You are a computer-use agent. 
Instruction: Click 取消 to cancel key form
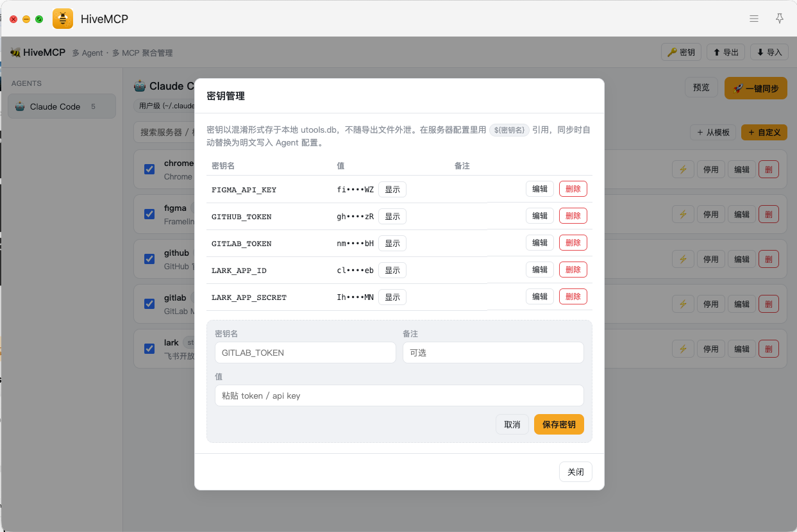click(x=512, y=424)
